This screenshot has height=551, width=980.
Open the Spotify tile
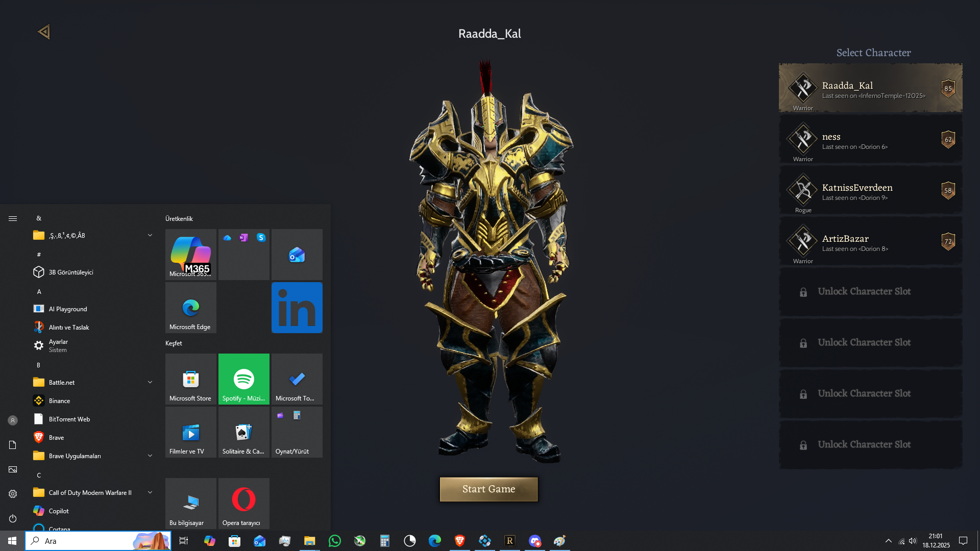click(x=244, y=379)
